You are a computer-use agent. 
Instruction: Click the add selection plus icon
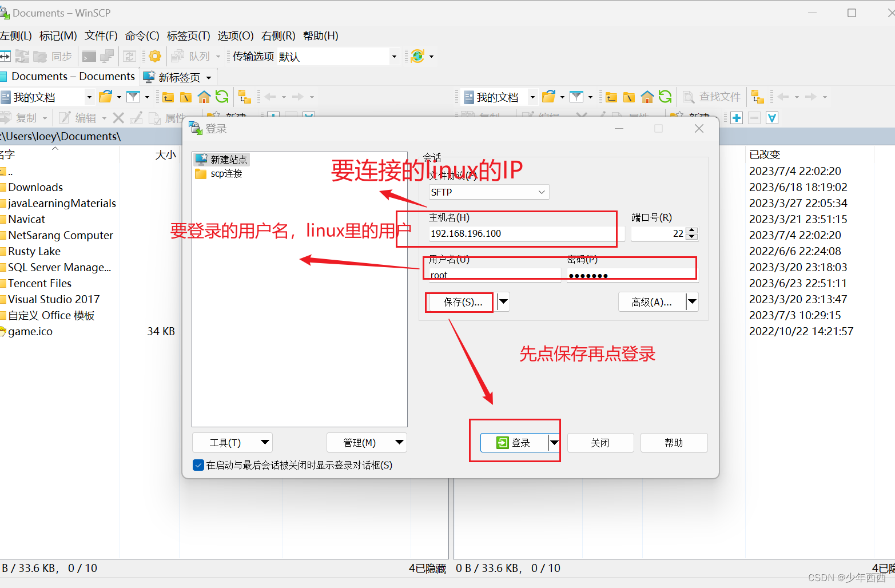point(736,117)
